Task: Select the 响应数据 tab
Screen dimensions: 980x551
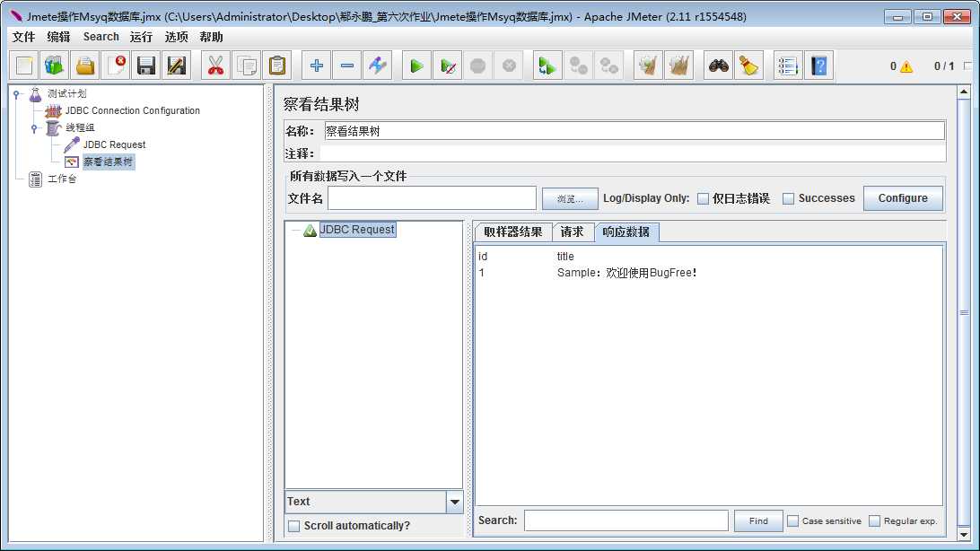Action: 626,232
